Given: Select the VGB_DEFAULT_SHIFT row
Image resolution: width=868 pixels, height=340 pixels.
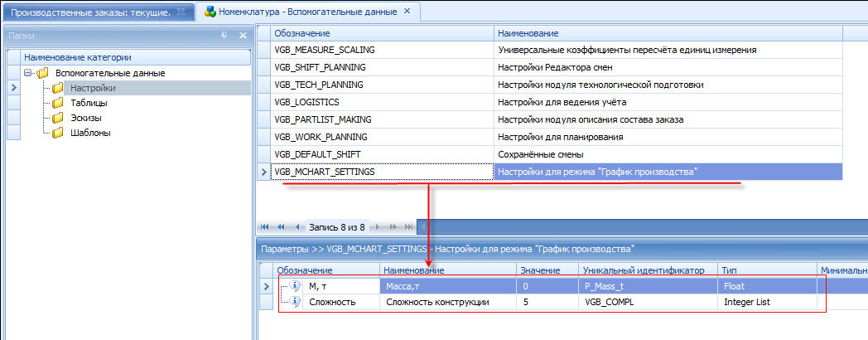Looking at the screenshot, I should tap(381, 154).
